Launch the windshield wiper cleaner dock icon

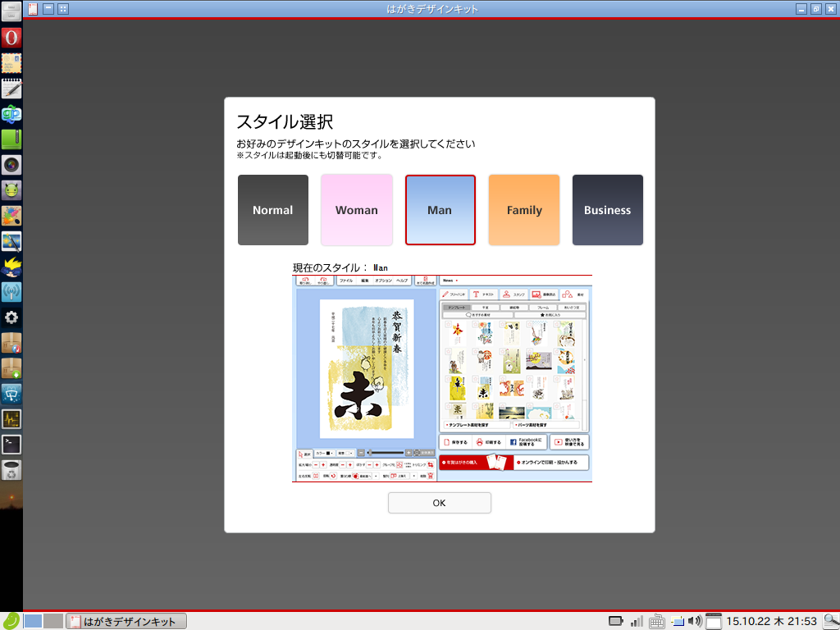[11, 394]
